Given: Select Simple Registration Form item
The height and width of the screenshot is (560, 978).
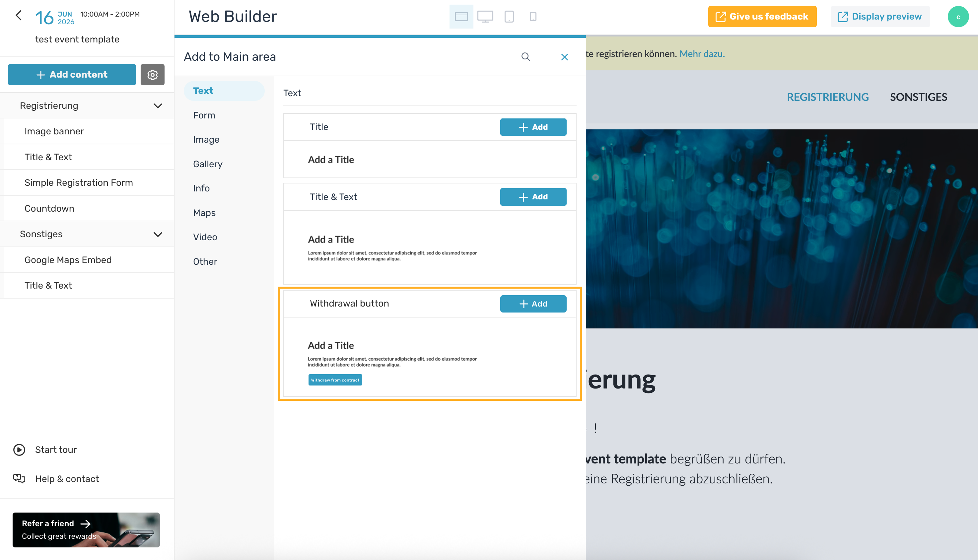Looking at the screenshot, I should click(x=89, y=183).
